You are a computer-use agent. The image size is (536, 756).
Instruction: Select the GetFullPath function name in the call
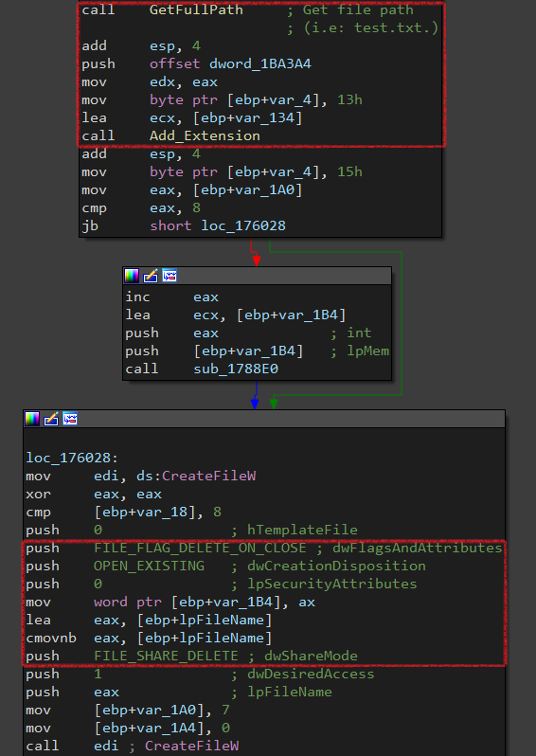coord(196,9)
